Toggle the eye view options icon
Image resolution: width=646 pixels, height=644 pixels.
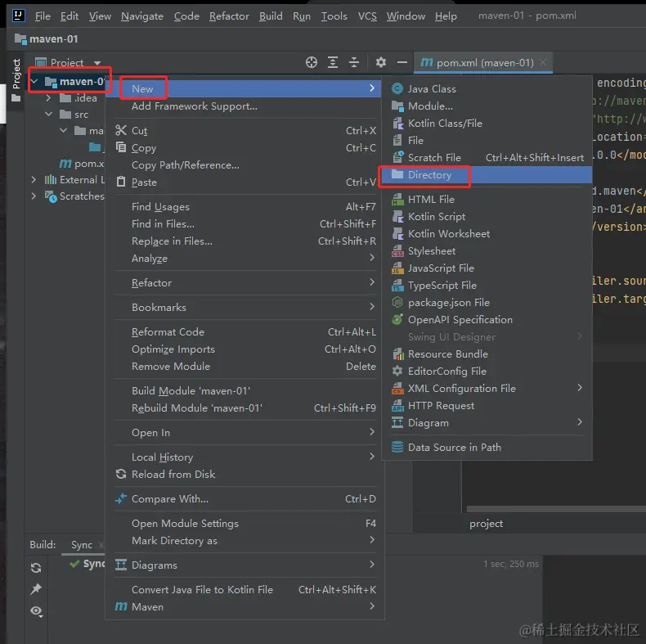coord(36,611)
